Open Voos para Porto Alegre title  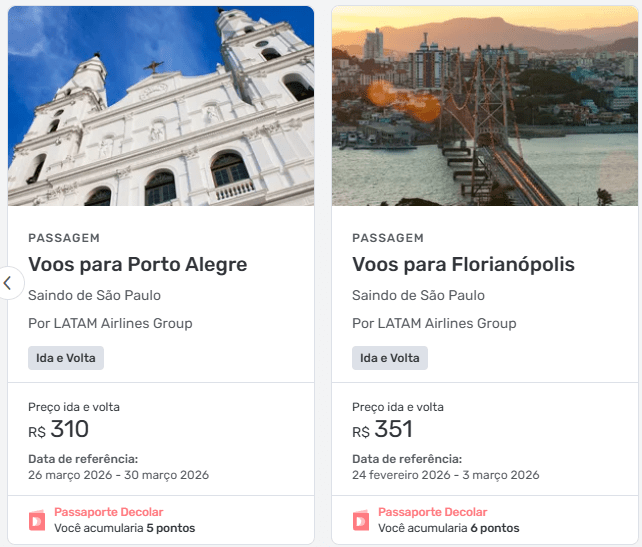[x=138, y=265]
